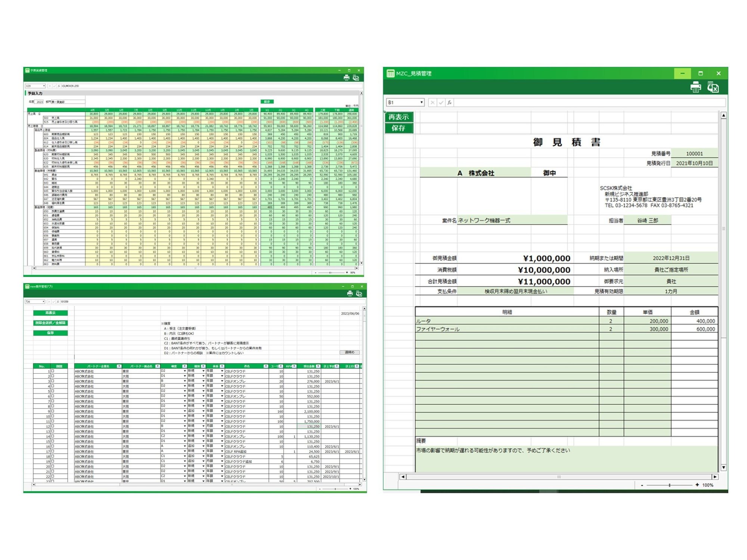Click the confirm checkmark in MZC_見積管理 formula bar

coord(441,102)
